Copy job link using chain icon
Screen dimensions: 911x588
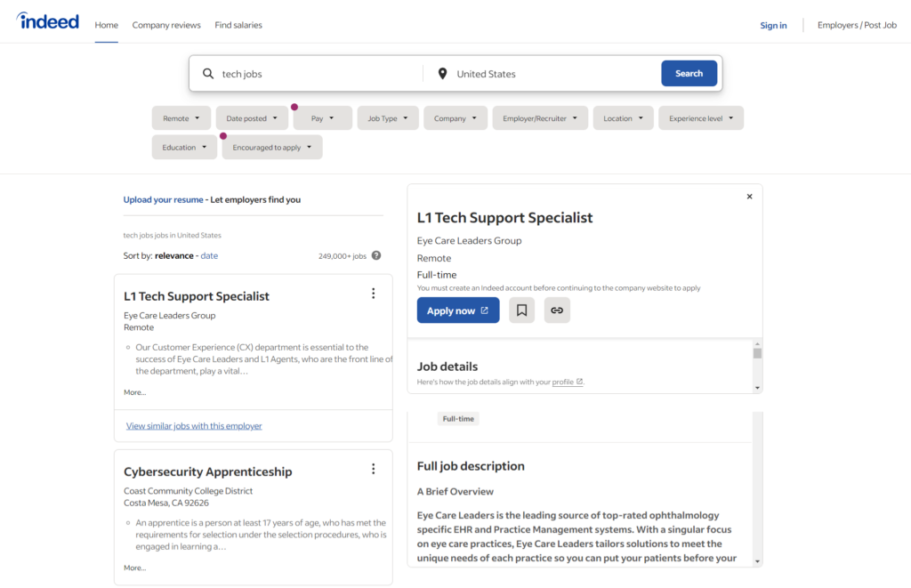click(x=557, y=310)
